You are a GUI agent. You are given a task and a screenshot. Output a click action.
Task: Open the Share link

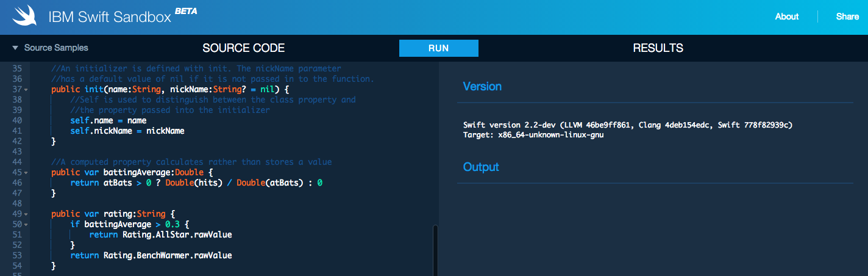[x=847, y=16]
